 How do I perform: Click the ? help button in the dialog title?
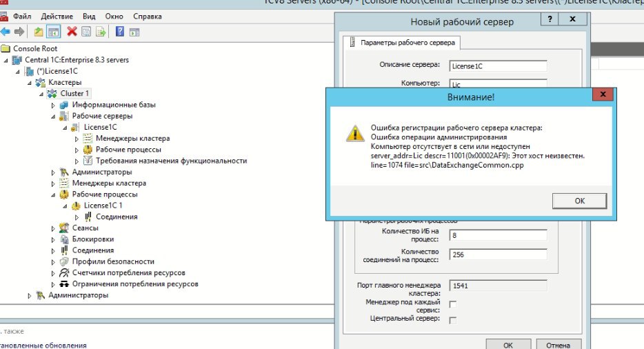[550, 19]
